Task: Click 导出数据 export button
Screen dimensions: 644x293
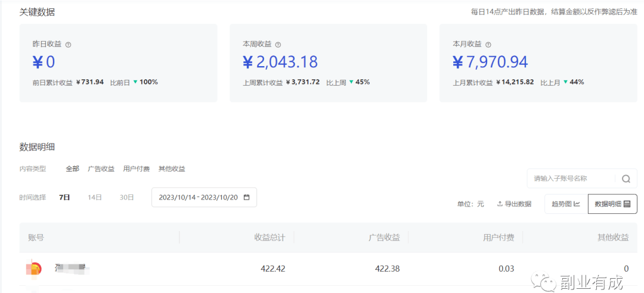Action: (514, 204)
